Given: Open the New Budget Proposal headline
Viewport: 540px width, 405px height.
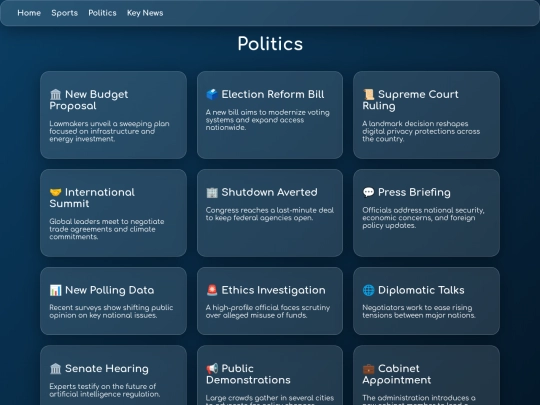Looking at the screenshot, I should pos(89,100).
